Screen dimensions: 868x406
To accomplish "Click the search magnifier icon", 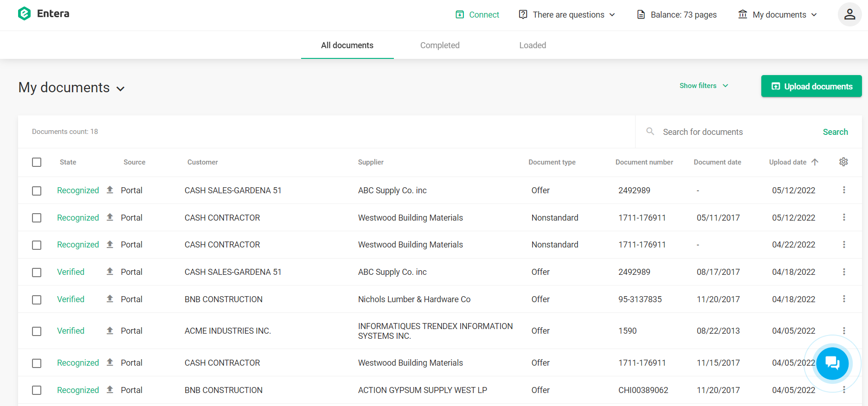I will (x=650, y=132).
